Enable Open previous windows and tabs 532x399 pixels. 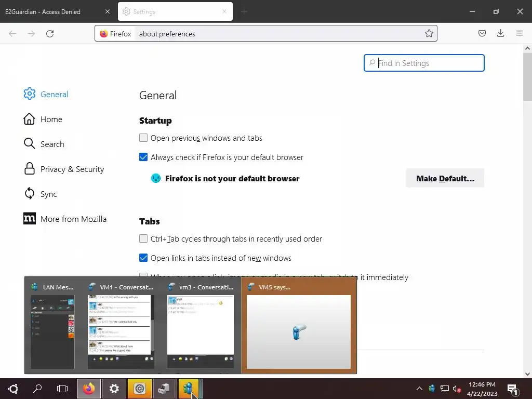coord(143,138)
